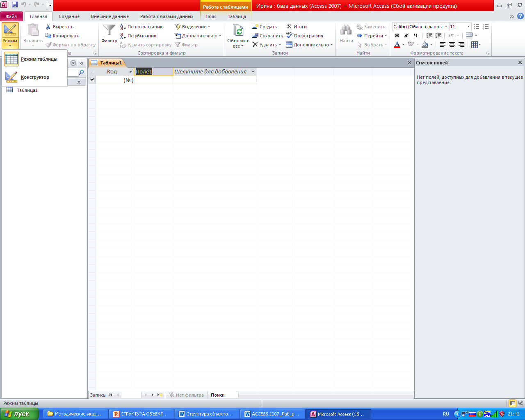Apply fill background color bucket

(x=425, y=45)
